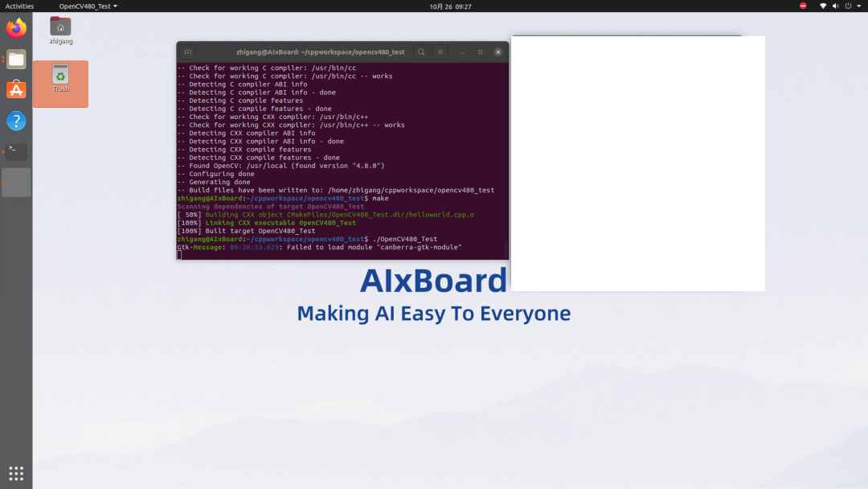Open the zhigang home folder on desktop
Image resolution: width=868 pixels, height=489 pixels.
click(x=60, y=31)
